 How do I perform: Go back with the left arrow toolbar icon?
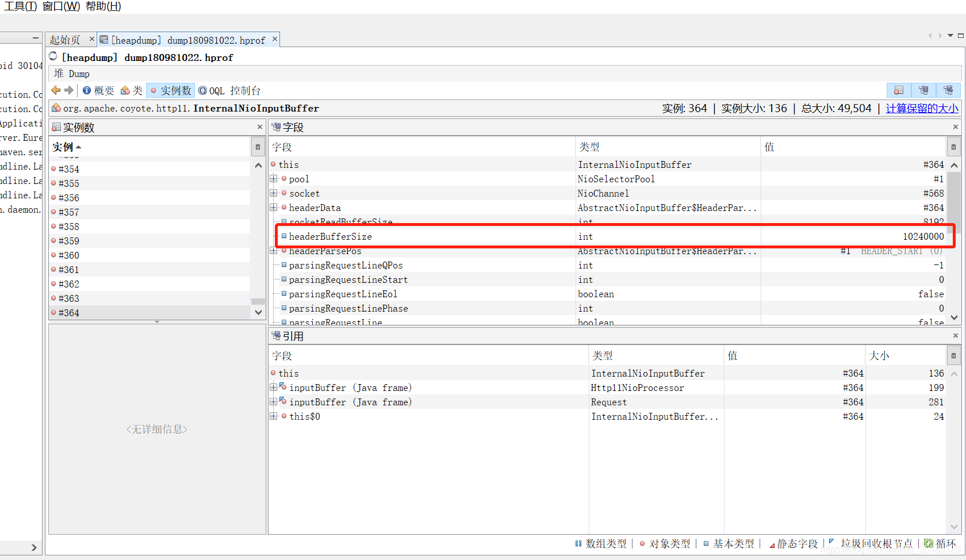point(56,90)
